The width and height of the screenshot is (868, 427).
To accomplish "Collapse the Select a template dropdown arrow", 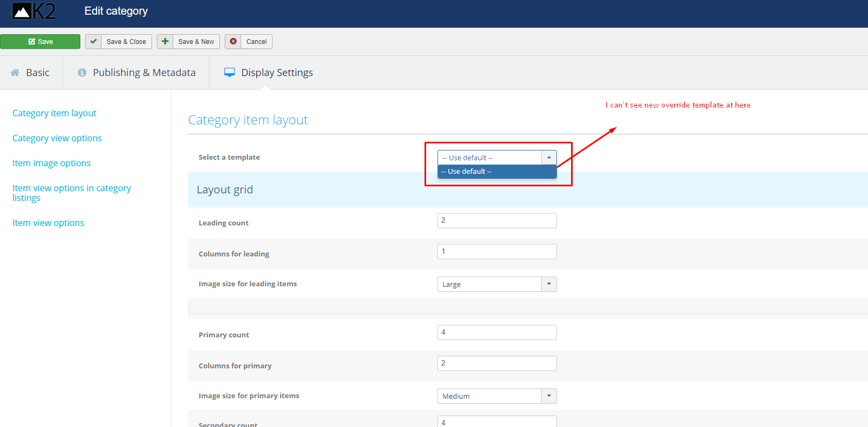I will tap(549, 158).
